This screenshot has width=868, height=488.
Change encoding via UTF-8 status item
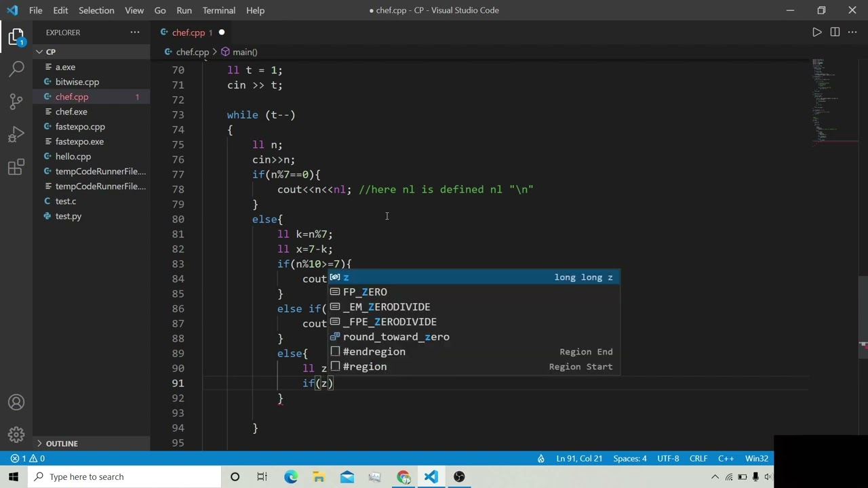pyautogui.click(x=668, y=459)
